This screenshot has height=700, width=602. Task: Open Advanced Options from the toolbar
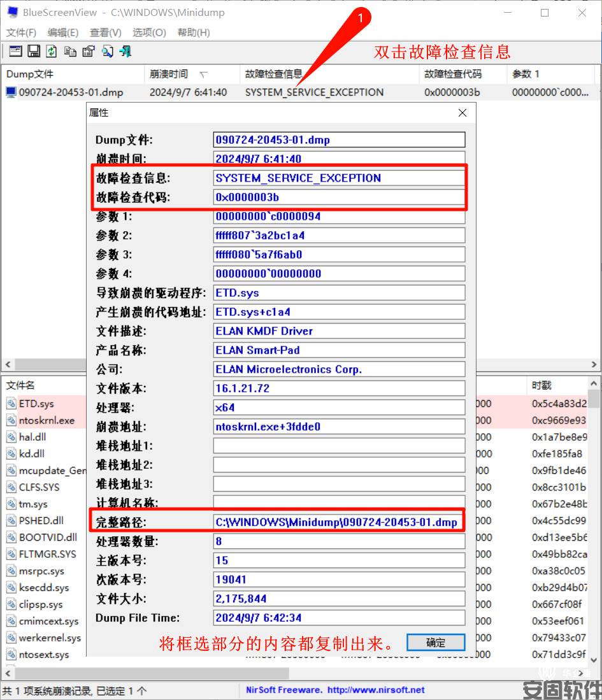click(x=16, y=52)
